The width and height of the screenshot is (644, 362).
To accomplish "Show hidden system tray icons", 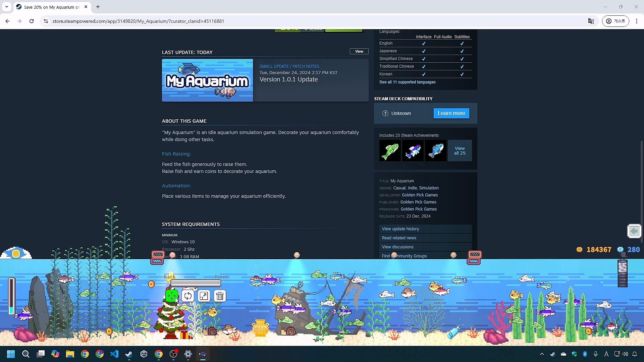I will coord(542,354).
